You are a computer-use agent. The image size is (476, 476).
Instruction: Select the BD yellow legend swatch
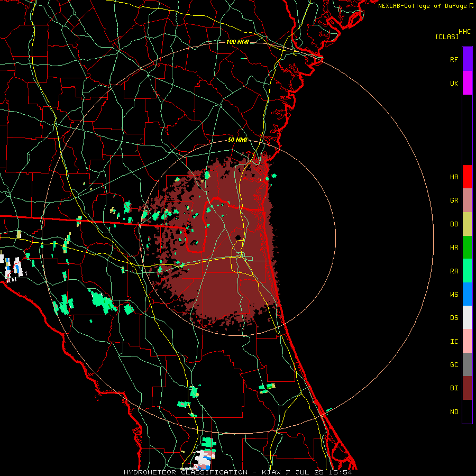point(467,224)
